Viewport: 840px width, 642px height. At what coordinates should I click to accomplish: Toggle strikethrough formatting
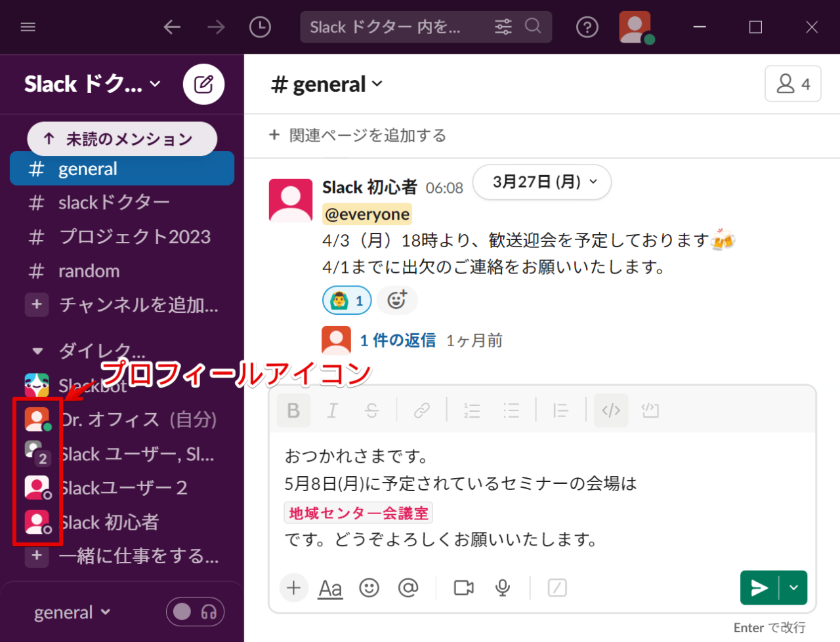[x=371, y=411]
